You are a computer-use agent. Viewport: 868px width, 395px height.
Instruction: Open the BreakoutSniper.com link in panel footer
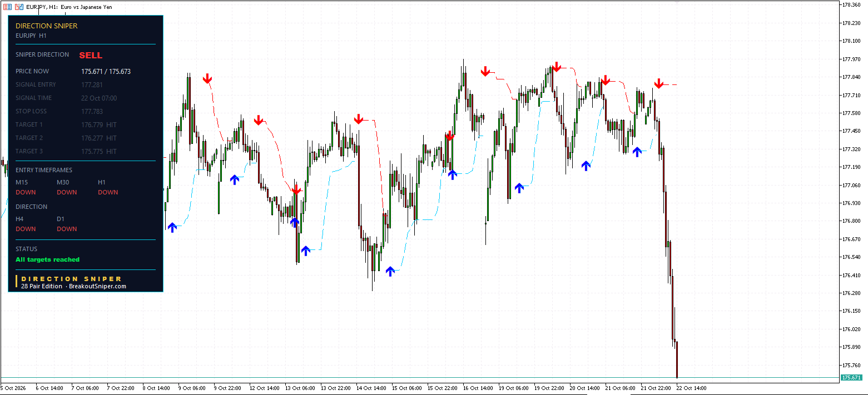[97, 287]
